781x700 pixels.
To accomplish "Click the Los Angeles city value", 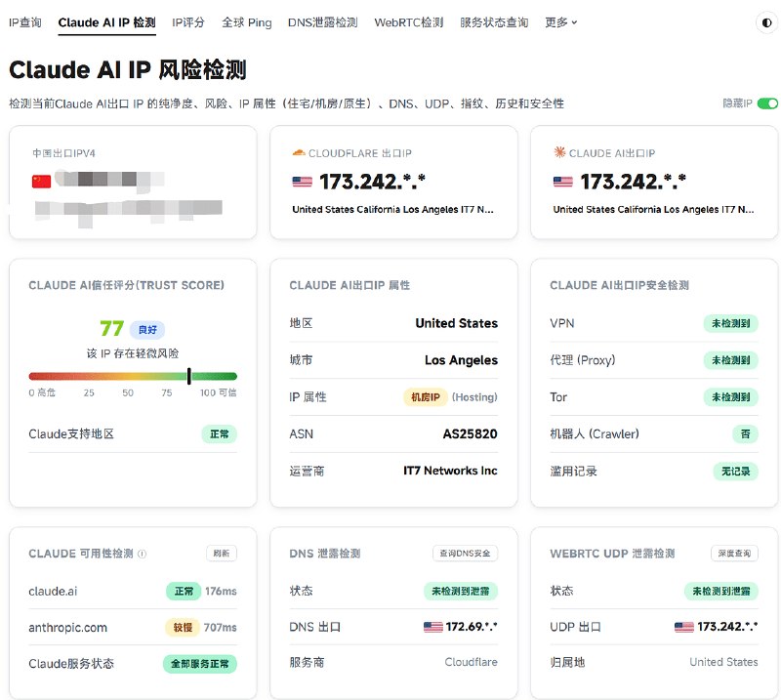I will pos(461,360).
